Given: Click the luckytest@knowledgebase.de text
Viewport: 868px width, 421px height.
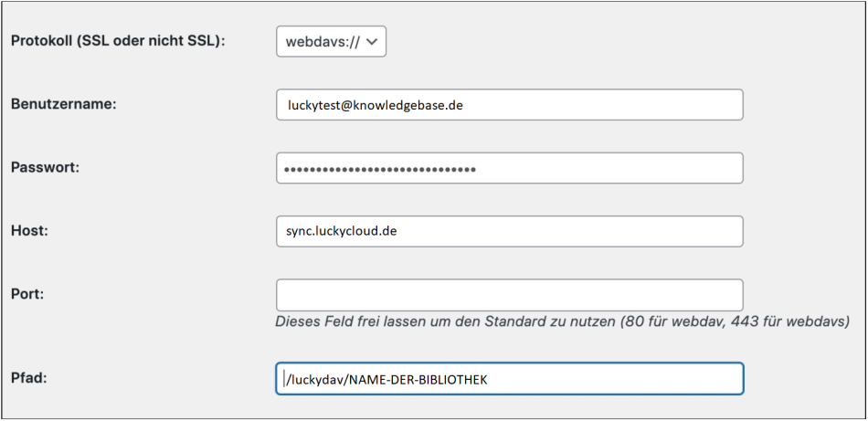Looking at the screenshot, I should click(x=376, y=105).
